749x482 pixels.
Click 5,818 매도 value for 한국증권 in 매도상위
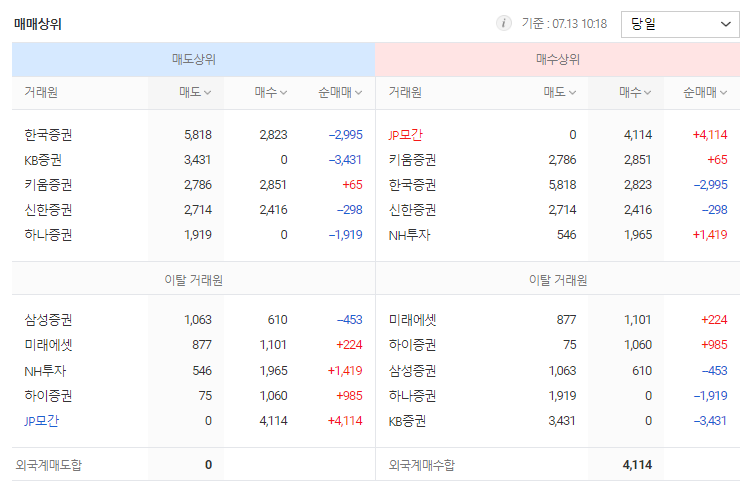pyautogui.click(x=198, y=135)
